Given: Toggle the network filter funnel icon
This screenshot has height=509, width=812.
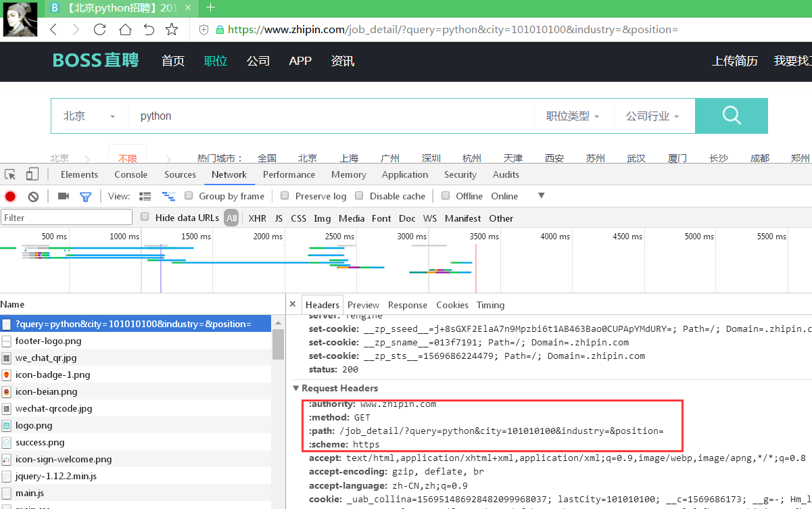Looking at the screenshot, I should click(x=85, y=197).
